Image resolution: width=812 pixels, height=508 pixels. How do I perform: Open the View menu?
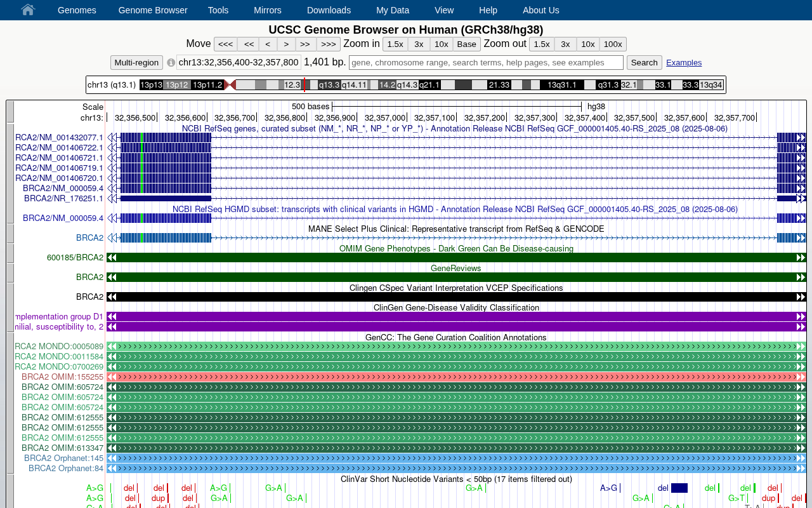(444, 10)
